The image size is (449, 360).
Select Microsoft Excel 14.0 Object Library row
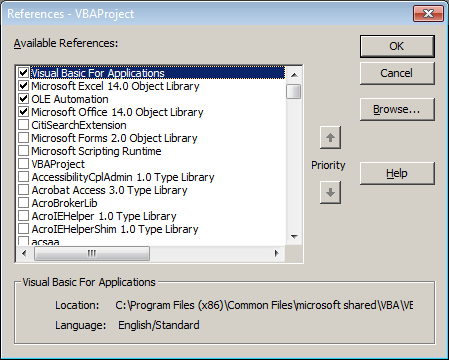click(115, 86)
